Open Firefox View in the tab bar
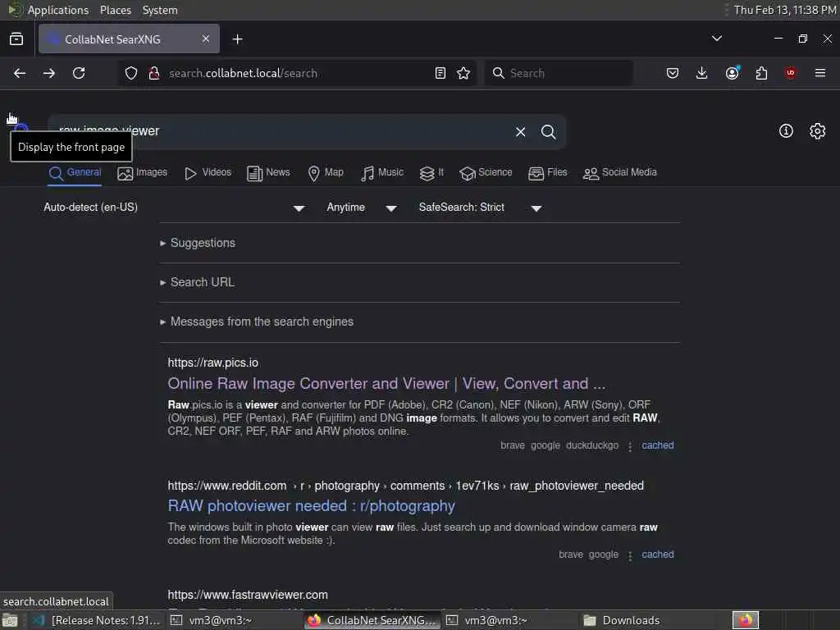This screenshot has width=840, height=630. 16,39
